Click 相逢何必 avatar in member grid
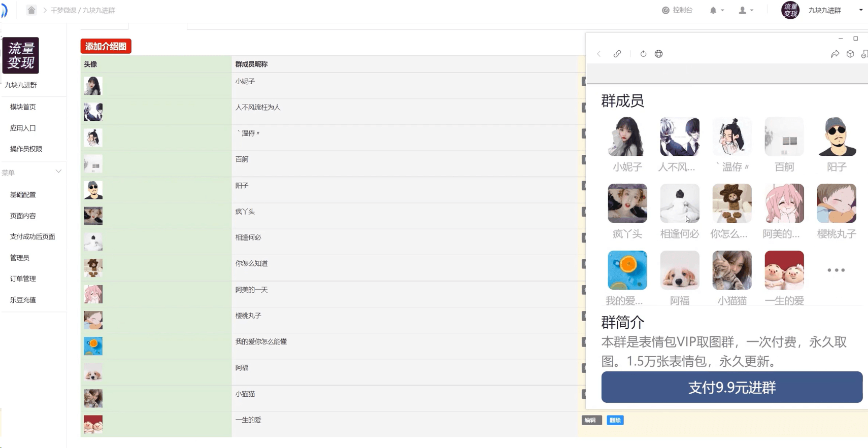Viewport: 868px width, 448px height. (680, 203)
